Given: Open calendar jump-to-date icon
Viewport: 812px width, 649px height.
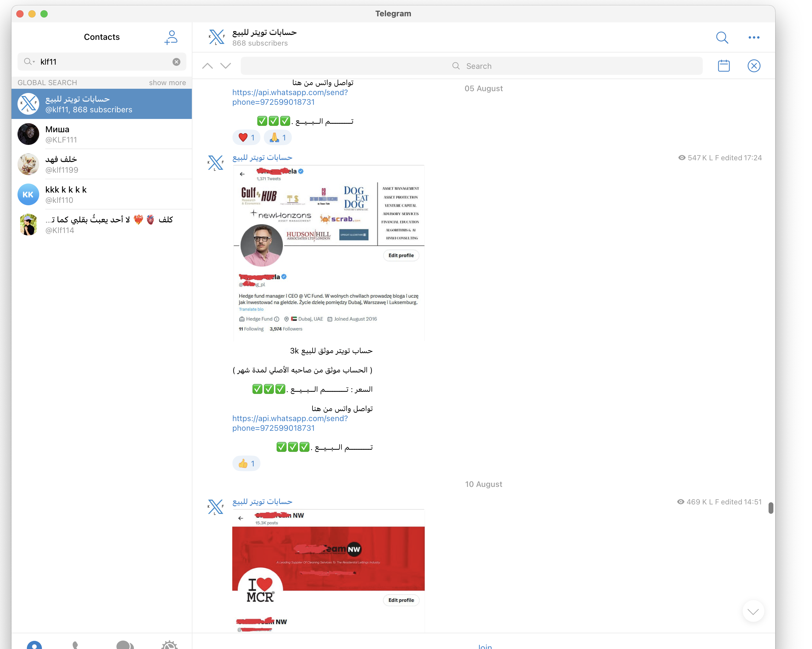Looking at the screenshot, I should (724, 66).
